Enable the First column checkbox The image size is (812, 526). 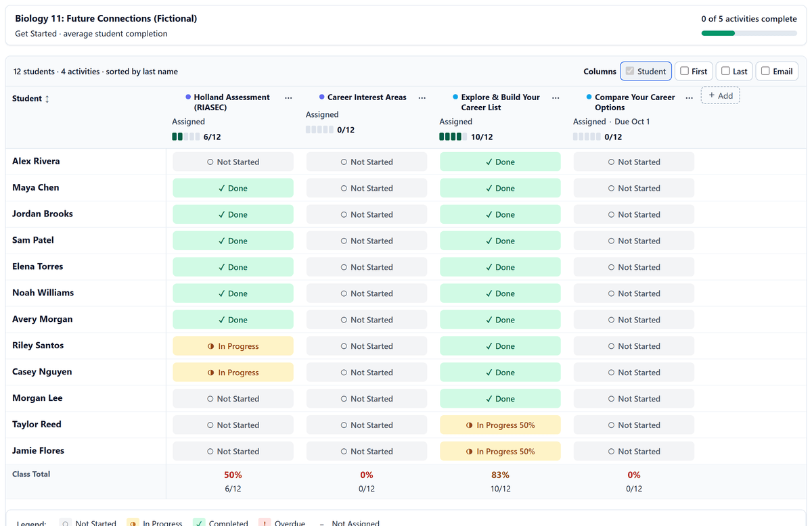[x=684, y=71]
